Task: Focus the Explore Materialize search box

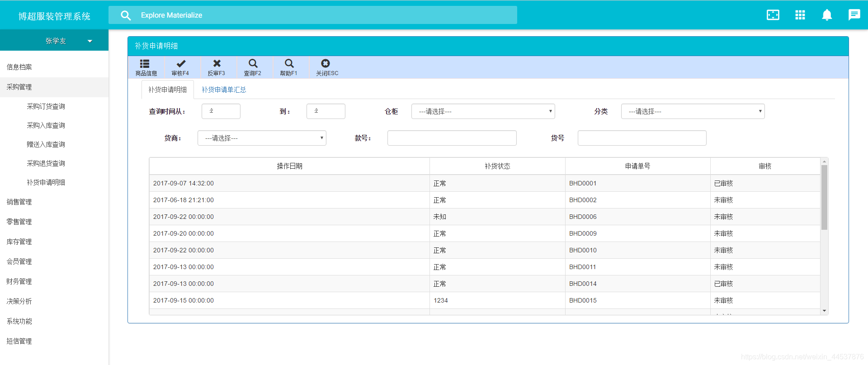Action: pyautogui.click(x=313, y=15)
